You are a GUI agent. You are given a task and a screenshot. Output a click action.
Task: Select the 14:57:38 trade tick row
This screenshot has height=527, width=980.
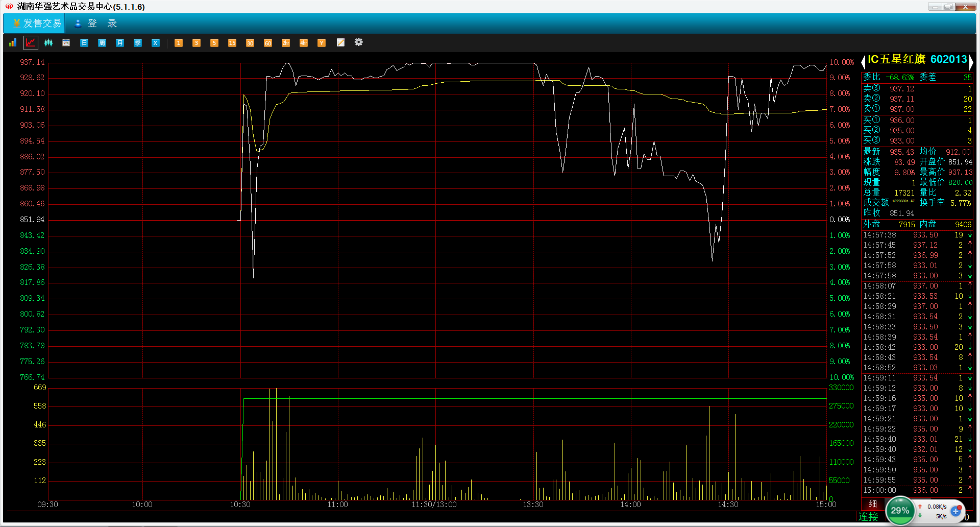point(917,235)
